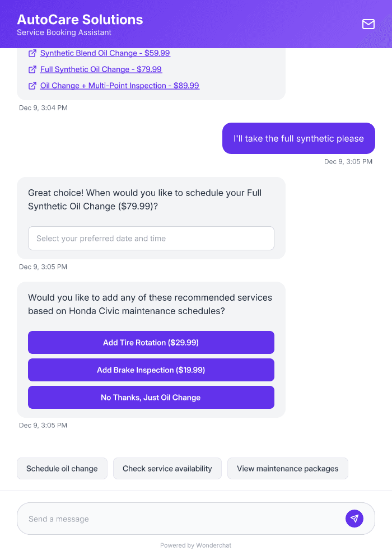
Task: Select Add Tire Rotation ($29.99)
Action: tap(151, 342)
